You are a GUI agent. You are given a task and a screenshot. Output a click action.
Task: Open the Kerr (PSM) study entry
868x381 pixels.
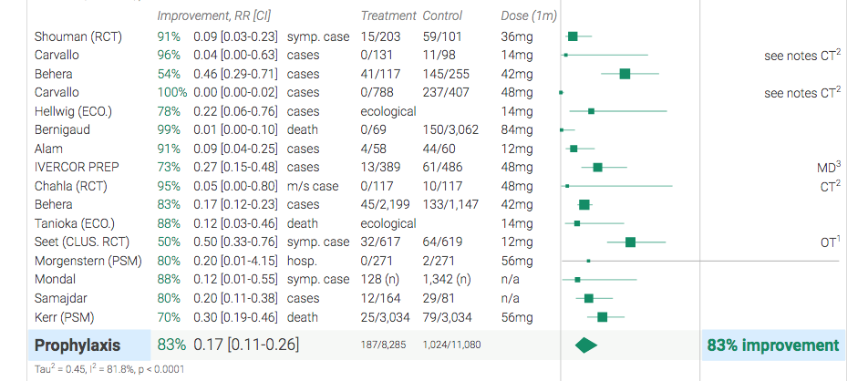pyautogui.click(x=66, y=317)
